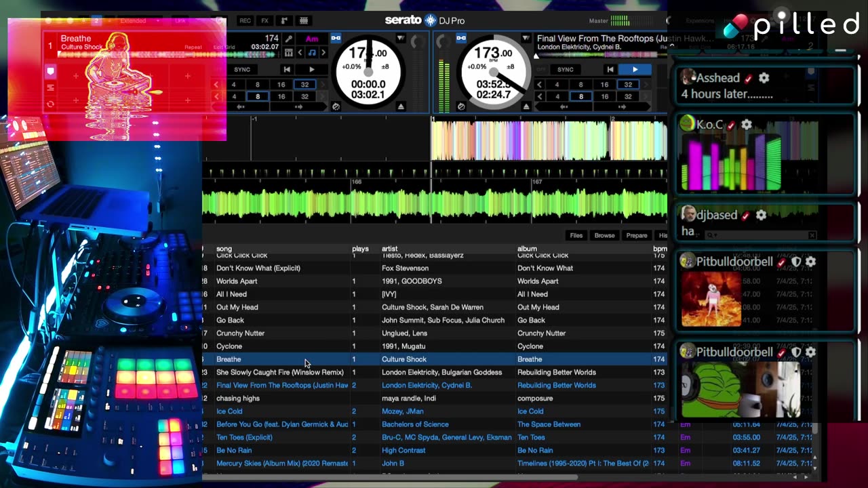Viewport: 868px width, 488px height.
Task: Select the upper-row 16-beat loop on the left deck
Action: [281, 85]
